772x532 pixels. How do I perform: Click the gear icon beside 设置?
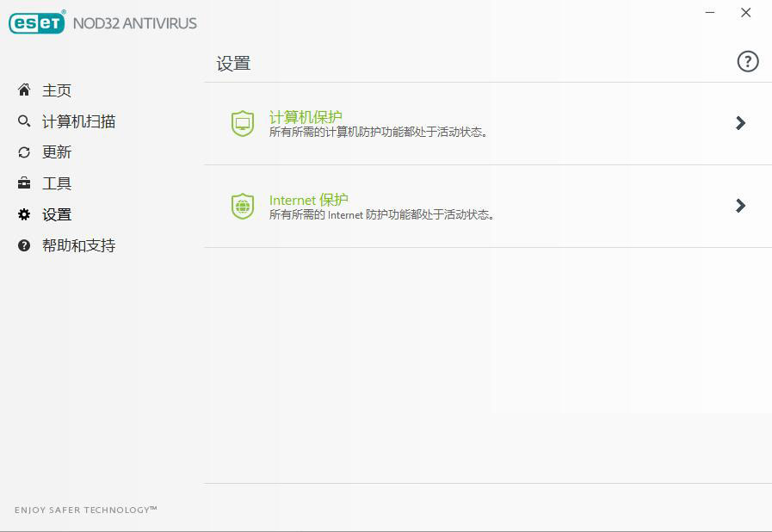(x=24, y=214)
